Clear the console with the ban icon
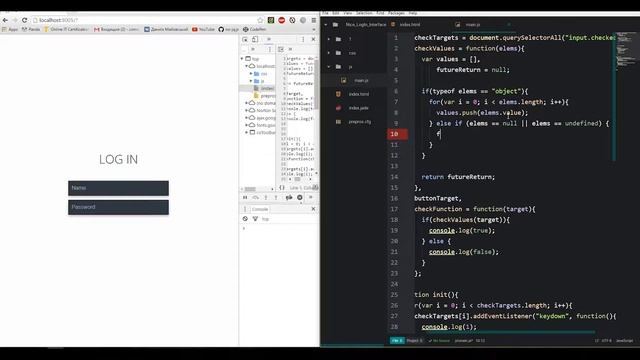 pos(245,219)
